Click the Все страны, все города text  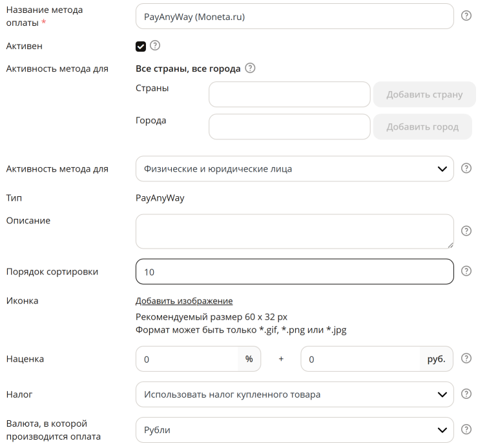(188, 69)
